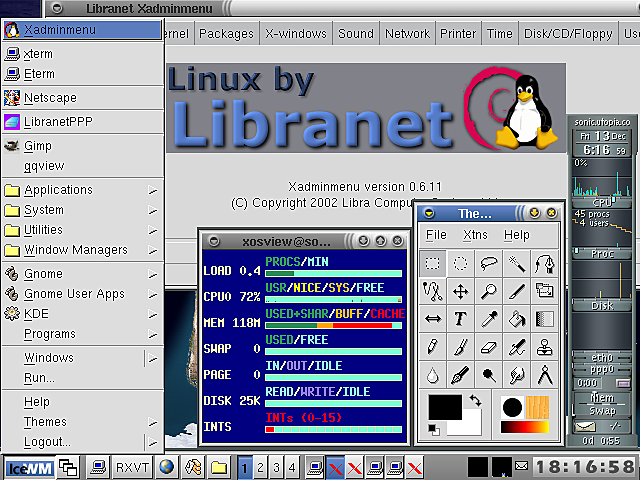Viewport: 640px width, 480px height.
Task: Open the File menu in GIMP toolbox
Action: 436,235
